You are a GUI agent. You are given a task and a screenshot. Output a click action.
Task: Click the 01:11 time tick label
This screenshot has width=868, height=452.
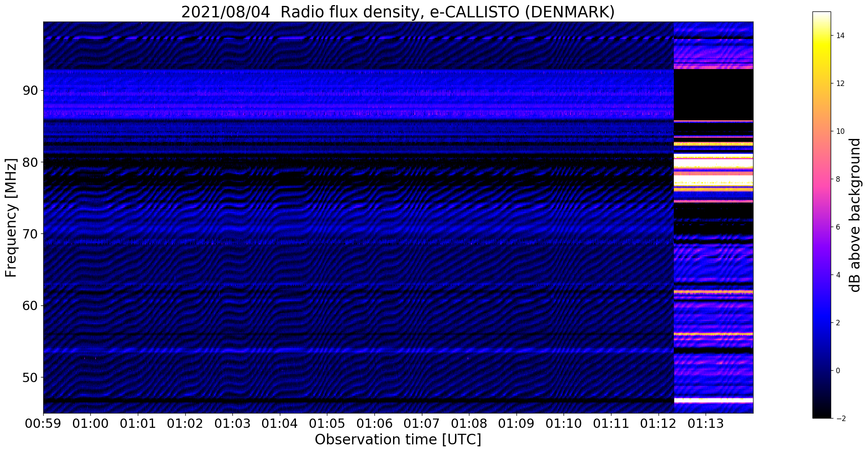coord(611,423)
